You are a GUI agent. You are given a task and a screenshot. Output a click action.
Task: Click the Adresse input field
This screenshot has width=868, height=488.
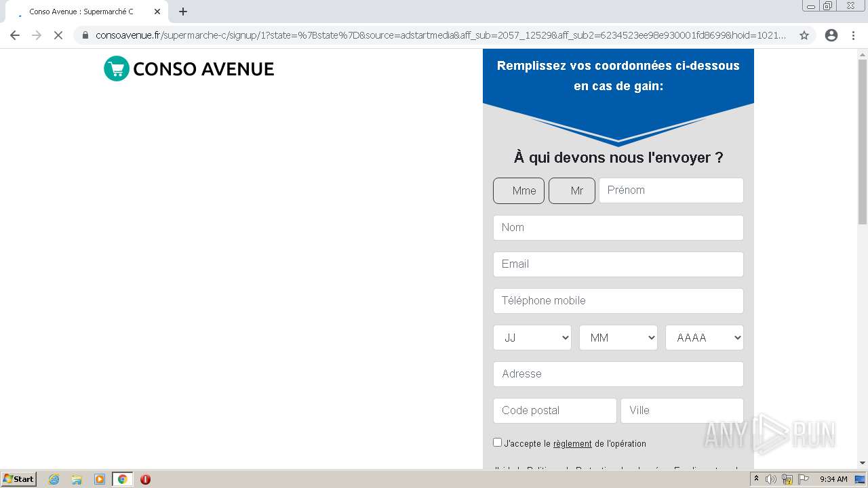point(618,374)
